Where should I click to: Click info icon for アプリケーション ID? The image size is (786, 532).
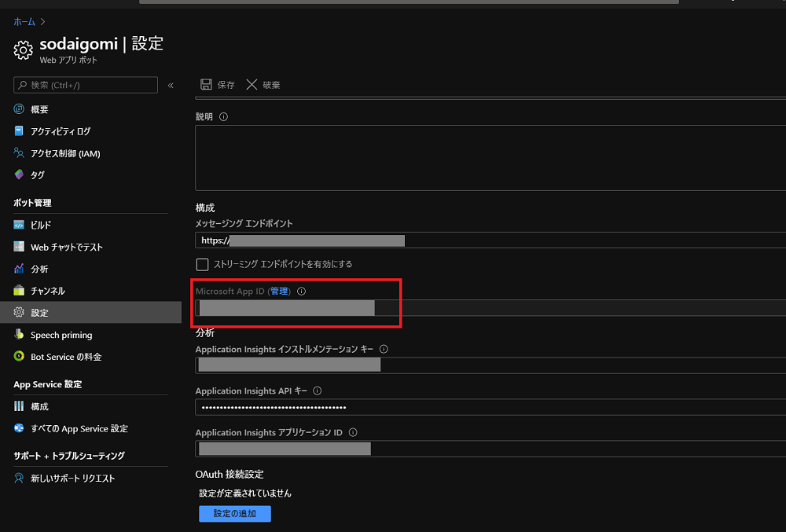[x=353, y=432]
